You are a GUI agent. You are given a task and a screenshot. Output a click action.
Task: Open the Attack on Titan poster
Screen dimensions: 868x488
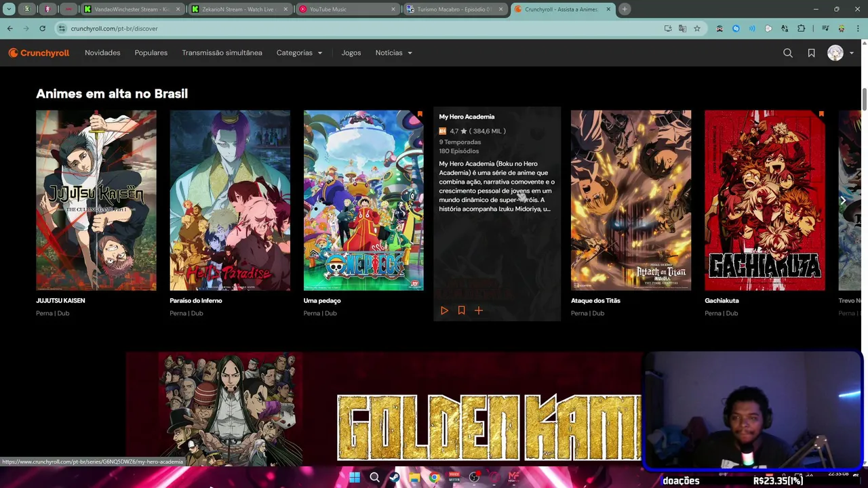click(x=631, y=201)
